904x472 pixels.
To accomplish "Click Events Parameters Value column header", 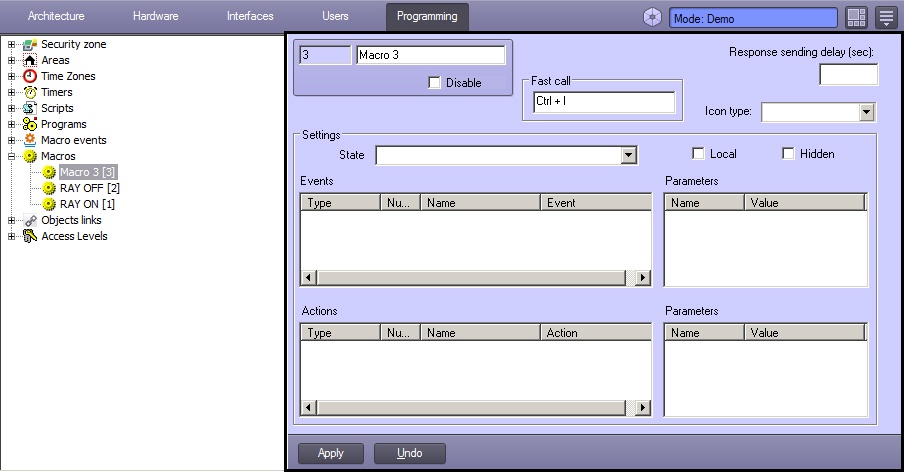I will coord(804,203).
